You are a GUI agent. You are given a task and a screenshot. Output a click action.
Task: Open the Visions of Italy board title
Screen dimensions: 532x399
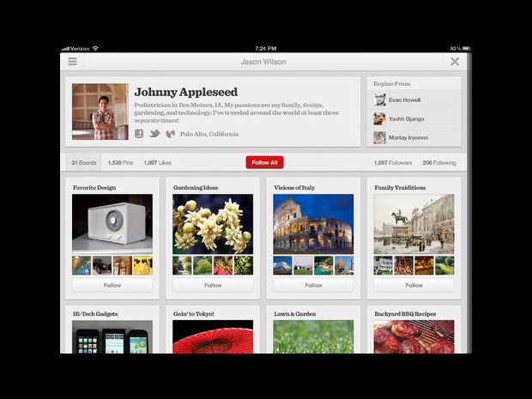pos(294,188)
